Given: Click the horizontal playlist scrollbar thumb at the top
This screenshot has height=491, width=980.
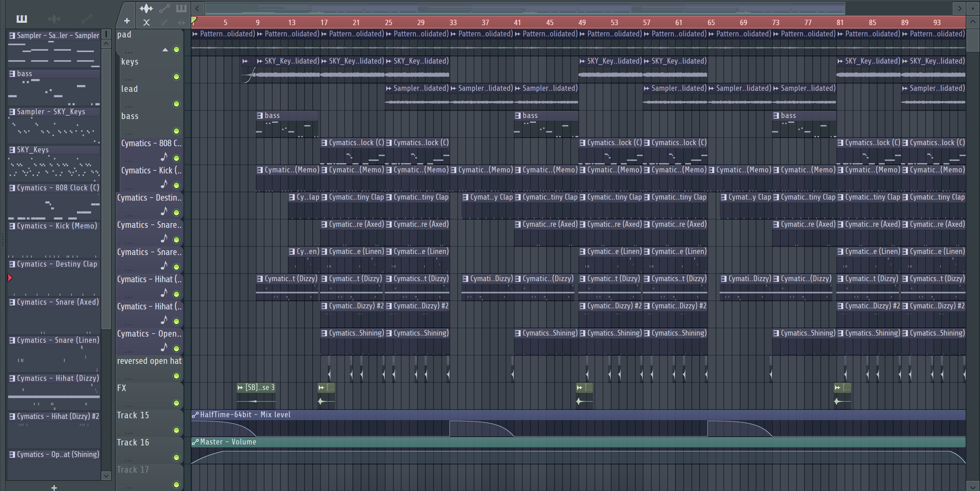Looking at the screenshot, I should [525, 8].
